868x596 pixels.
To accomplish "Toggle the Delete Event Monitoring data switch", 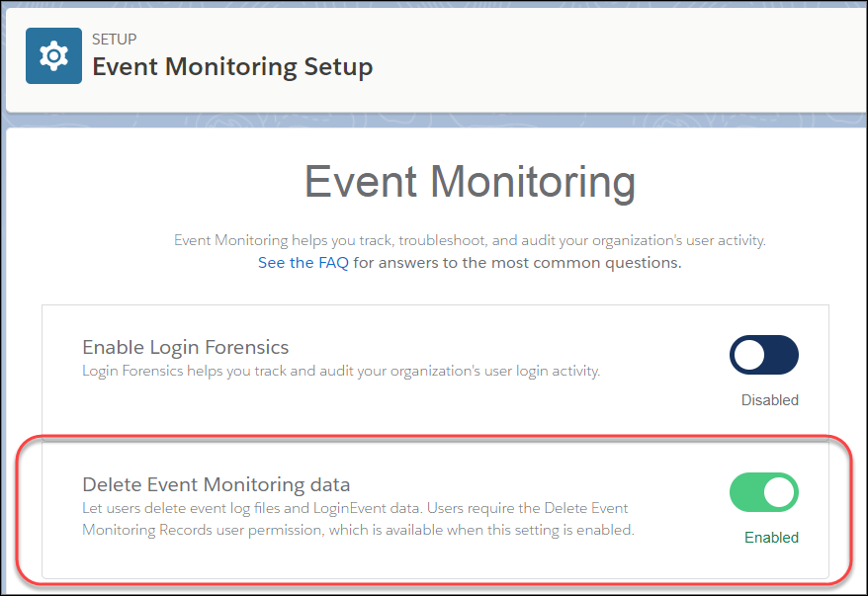I will click(764, 492).
